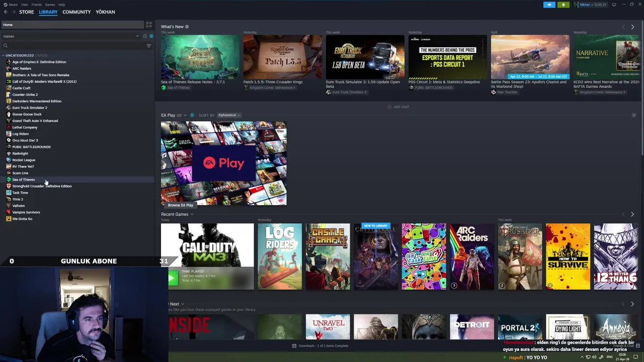Switch library to grid collections view icon

coord(148,24)
